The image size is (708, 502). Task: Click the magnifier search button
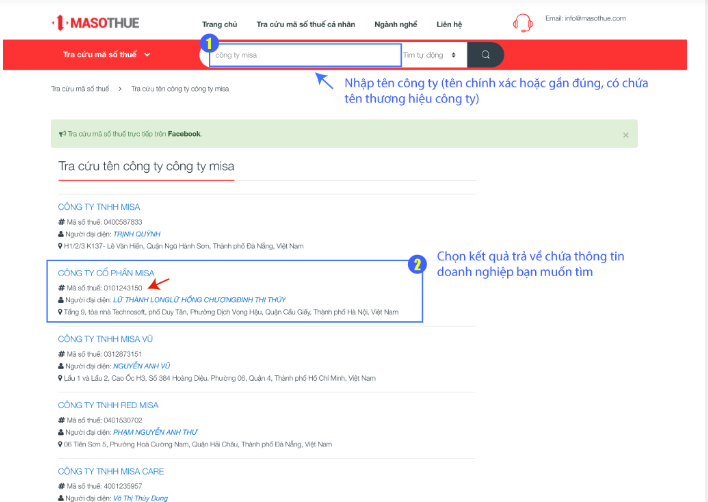486,55
